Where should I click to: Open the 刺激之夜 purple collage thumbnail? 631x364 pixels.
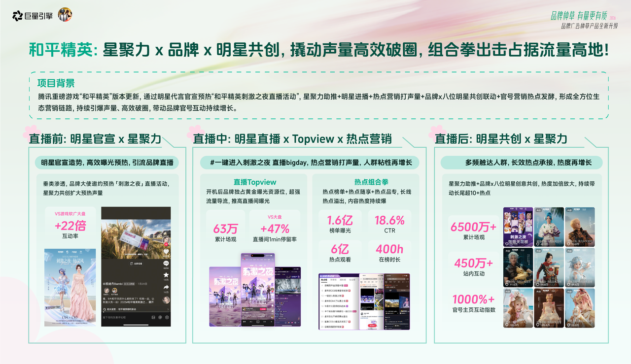click(518, 227)
